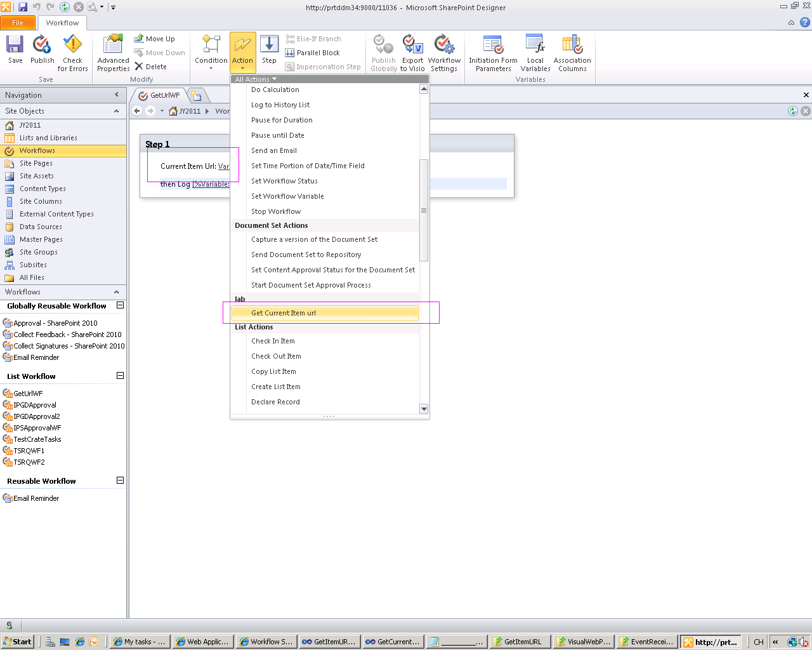Collapse the Navigation pane
This screenshot has height=650, width=812.
(117, 95)
